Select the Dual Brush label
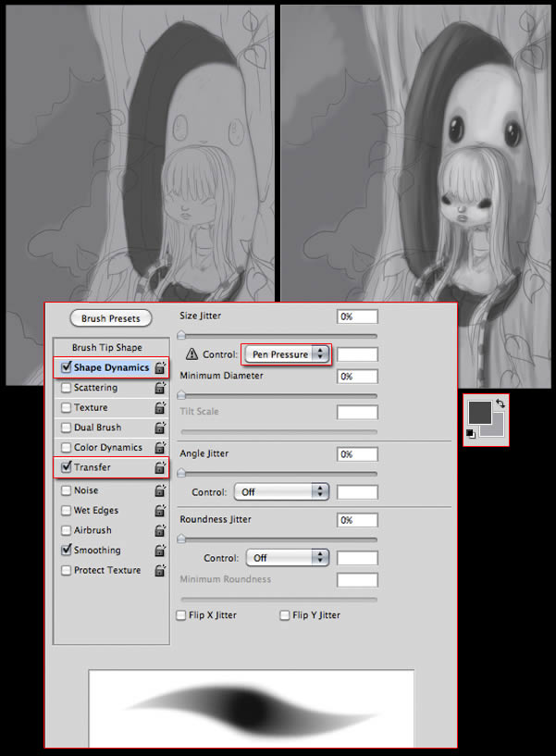This screenshot has width=556, height=756. [97, 428]
